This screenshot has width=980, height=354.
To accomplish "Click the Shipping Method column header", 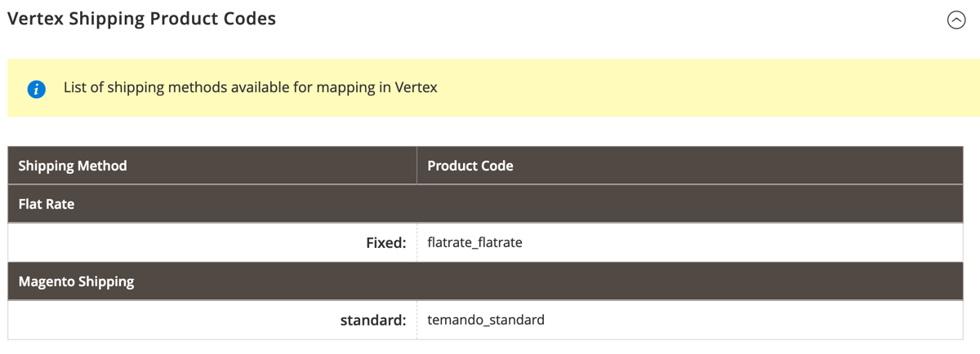I will click(212, 166).
